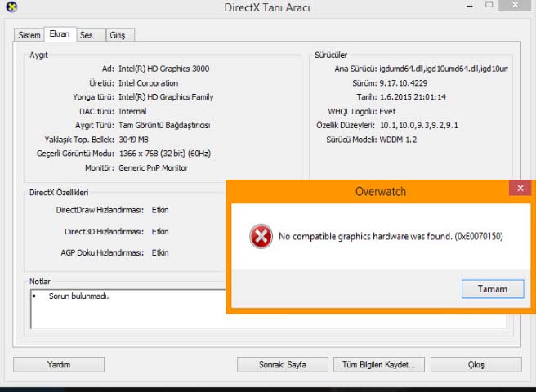Click the Ana Sürücü 'igdumd64.dll' file list
The height and width of the screenshot is (392, 536).
[444, 69]
